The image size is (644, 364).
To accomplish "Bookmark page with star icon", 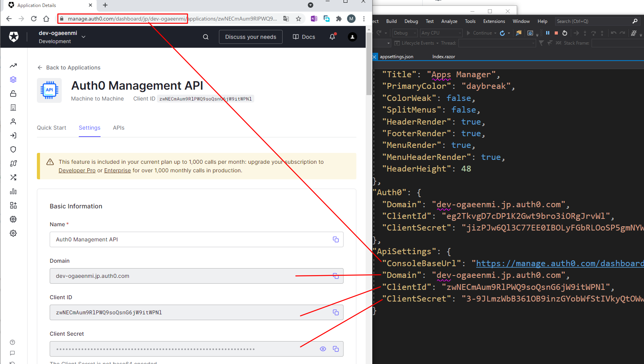I will pos(299,19).
